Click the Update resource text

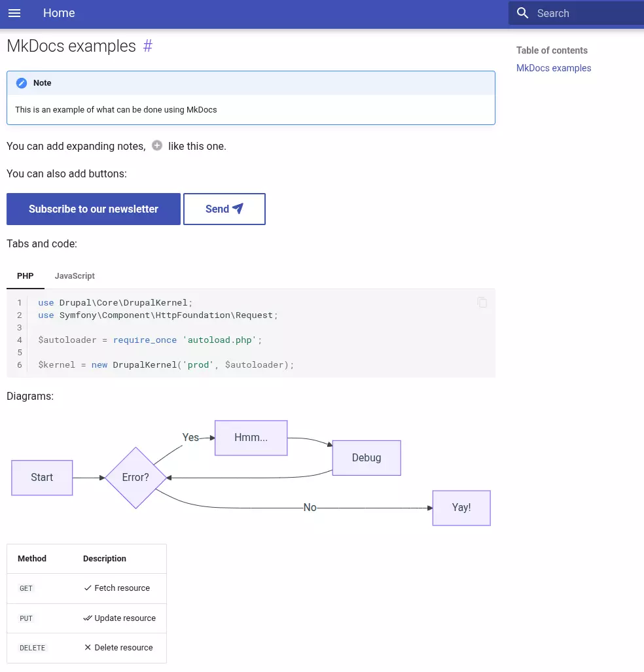125,618
